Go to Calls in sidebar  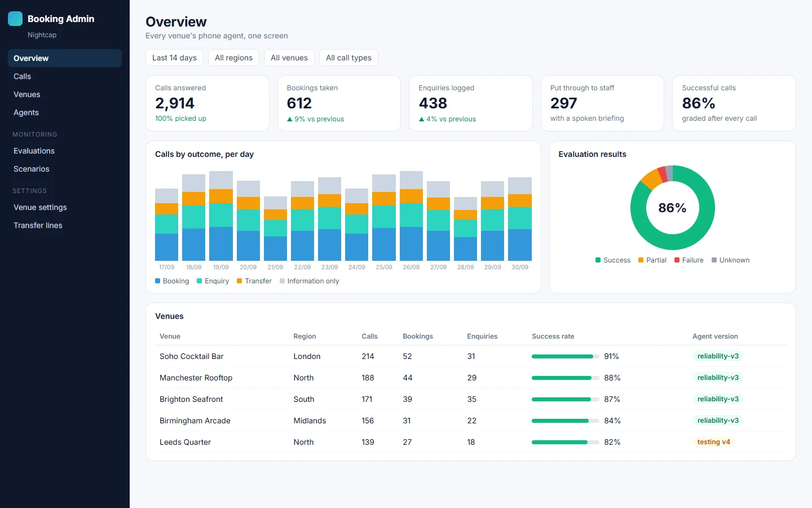coord(65,76)
